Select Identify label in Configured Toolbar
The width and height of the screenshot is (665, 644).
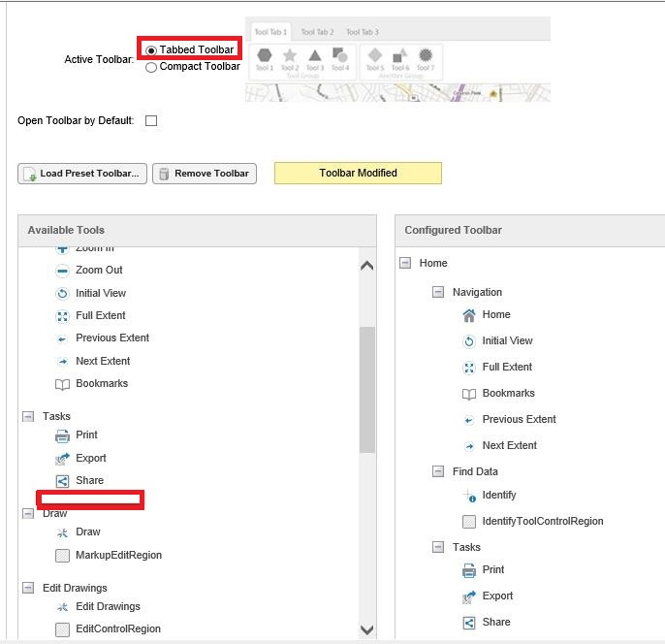tap(499, 495)
